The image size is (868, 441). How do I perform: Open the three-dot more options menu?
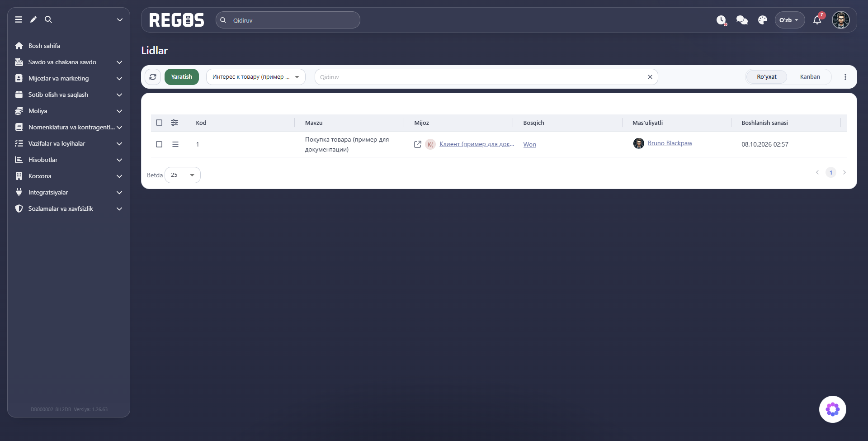point(845,77)
